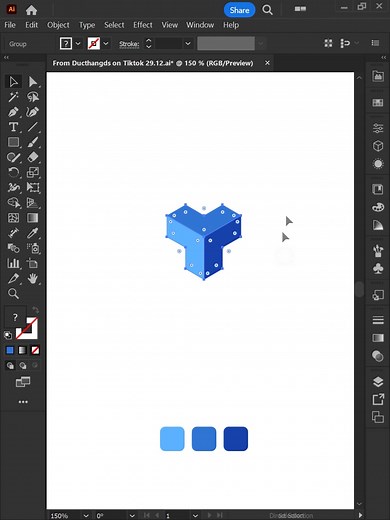
Task: Open the stroke color dropdown arrow
Action: point(106,44)
